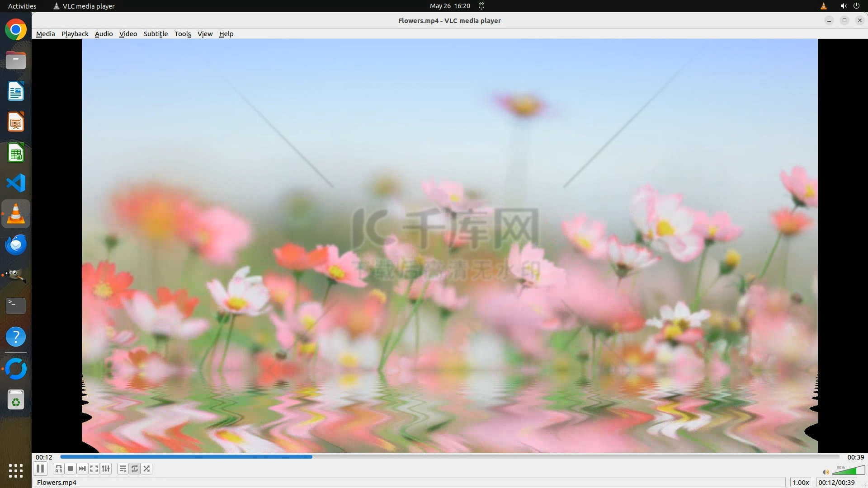The height and width of the screenshot is (488, 868).
Task: Mute audio via speaker icon
Action: 826,472
